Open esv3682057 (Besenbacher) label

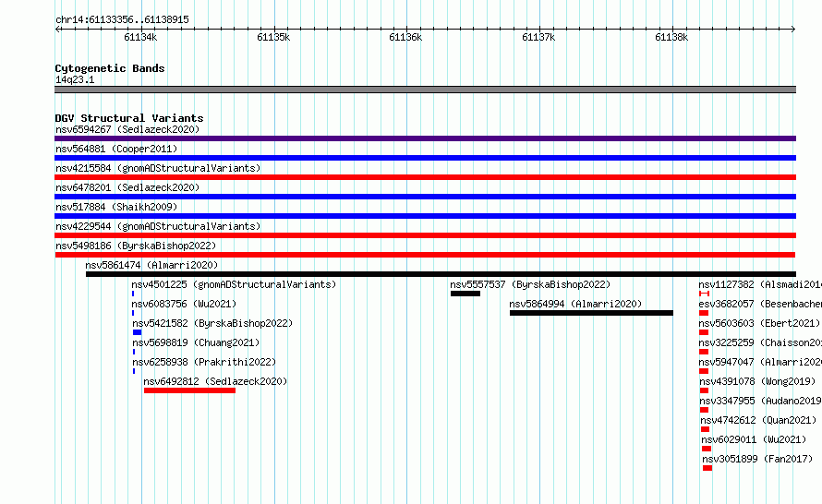(760, 304)
